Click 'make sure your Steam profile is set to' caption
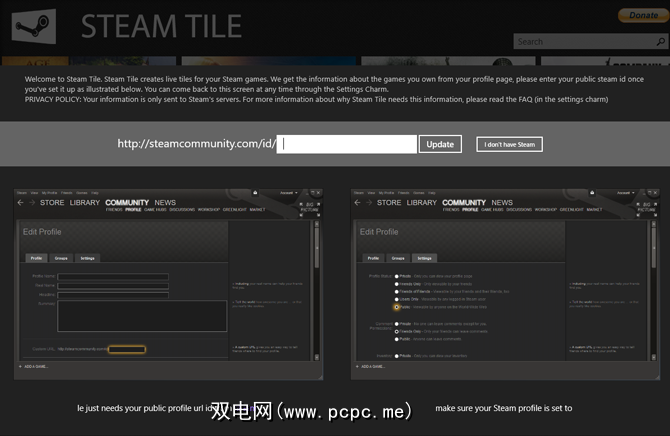Viewport: 670px width, 436px height. [x=504, y=408]
